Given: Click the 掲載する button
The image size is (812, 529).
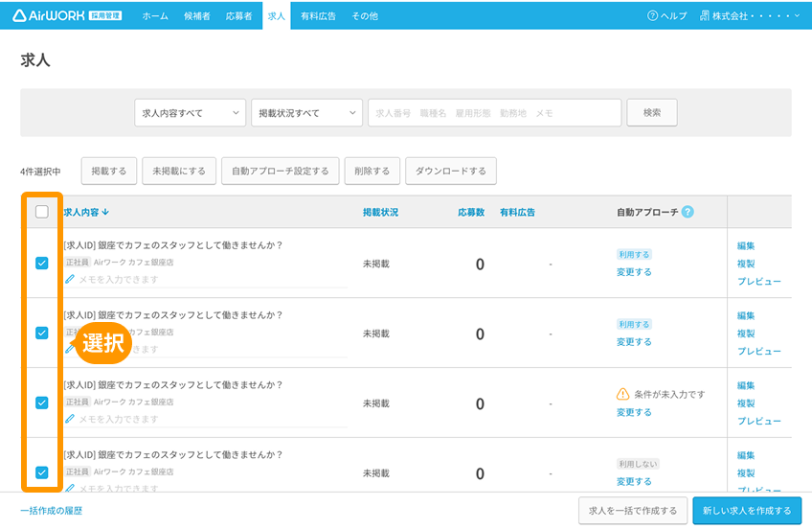Looking at the screenshot, I should (x=109, y=171).
